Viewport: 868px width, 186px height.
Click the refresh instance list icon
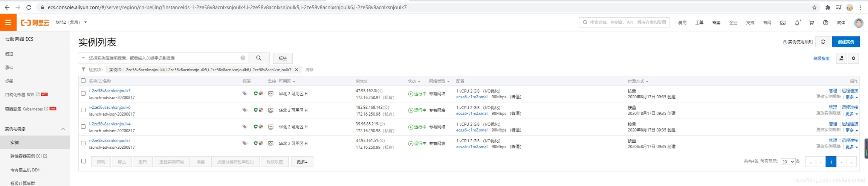pyautogui.click(x=823, y=42)
